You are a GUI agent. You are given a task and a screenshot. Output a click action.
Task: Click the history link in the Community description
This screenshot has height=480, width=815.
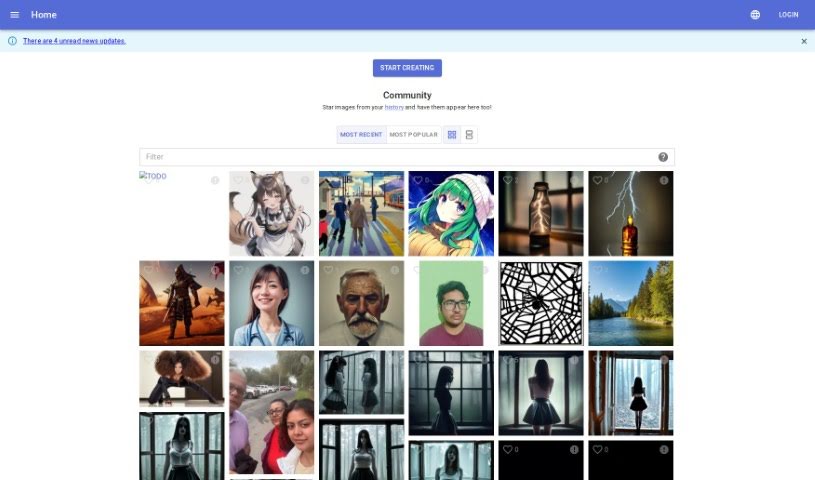(394, 107)
